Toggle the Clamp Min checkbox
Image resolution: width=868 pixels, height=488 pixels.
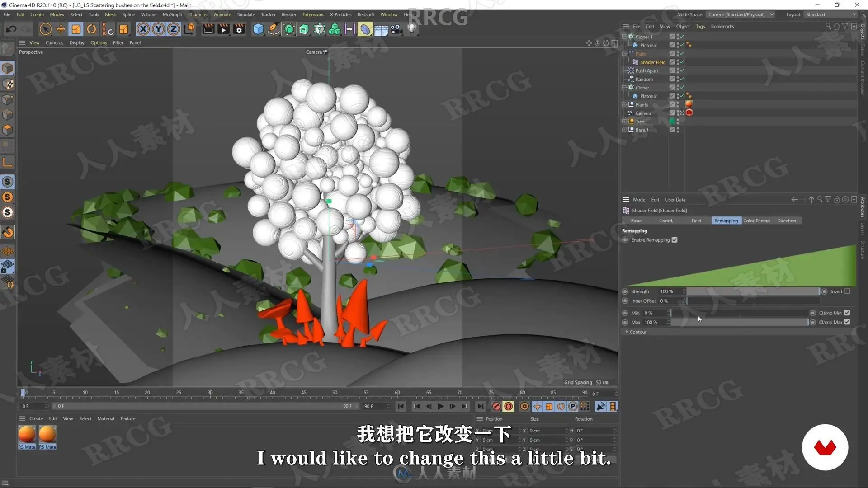tap(847, 313)
